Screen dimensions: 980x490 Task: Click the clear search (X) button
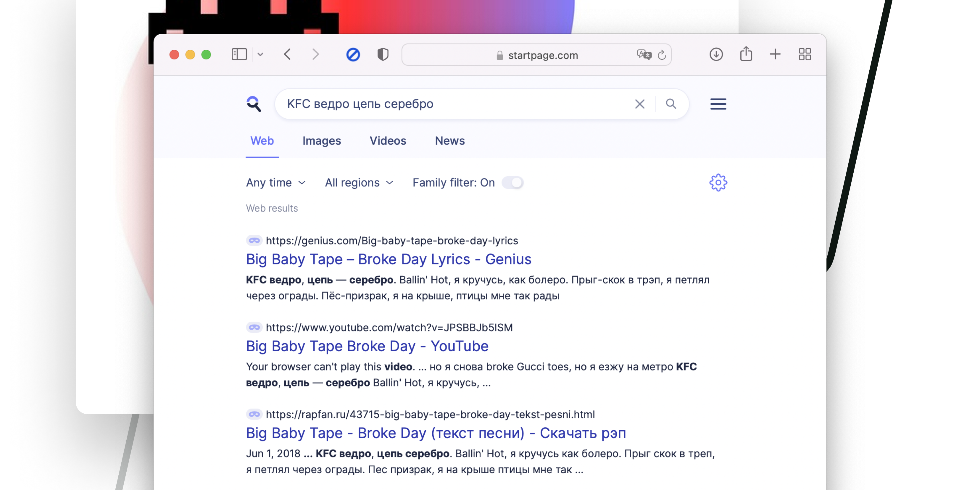(x=640, y=104)
